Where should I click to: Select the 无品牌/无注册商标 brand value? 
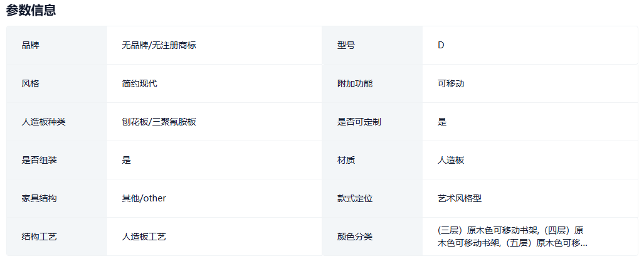[159, 45]
